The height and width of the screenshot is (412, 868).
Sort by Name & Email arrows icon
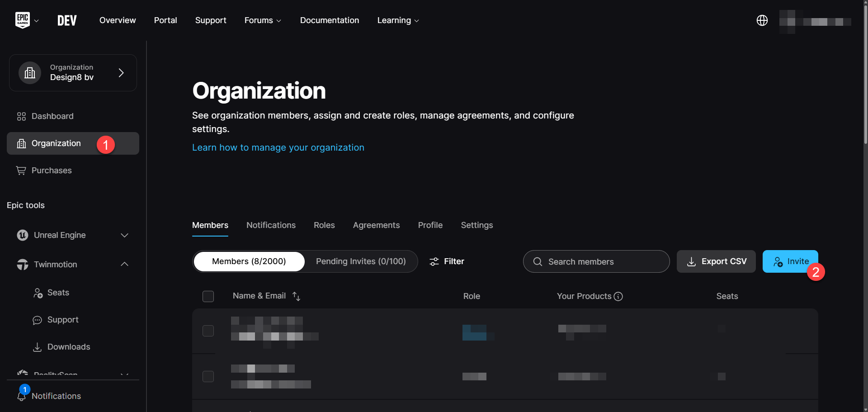coord(296,296)
